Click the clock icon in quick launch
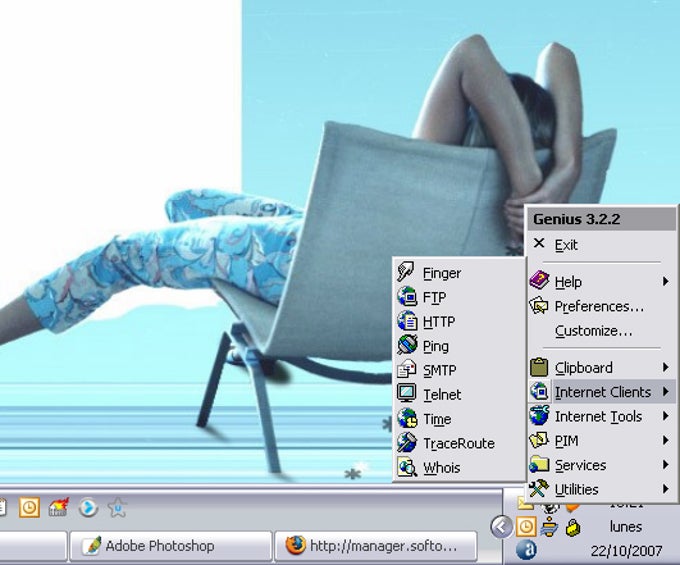The height and width of the screenshot is (565, 680). 29,507
